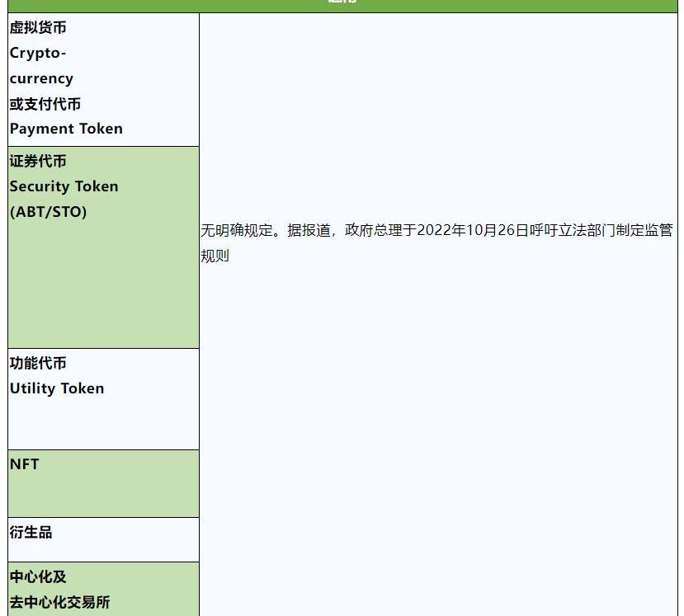Viewport: 684px width, 616px height.
Task: Click the 去中心化交易所 label
Action: pyautogui.click(x=59, y=602)
